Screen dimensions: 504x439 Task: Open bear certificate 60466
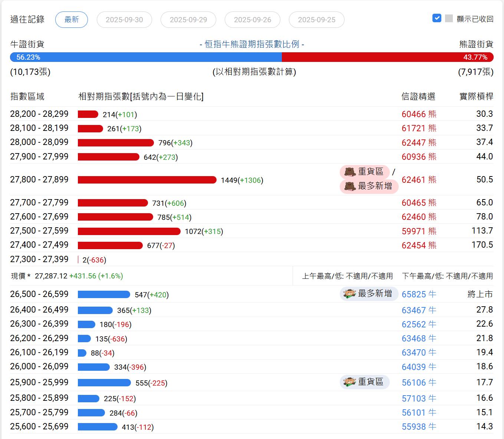(x=419, y=114)
